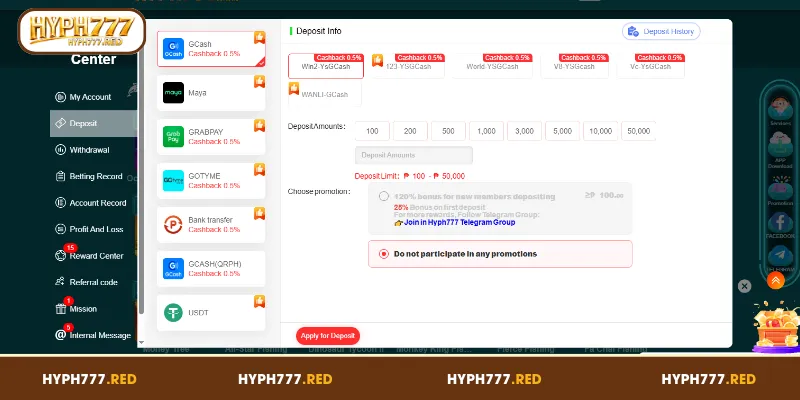Screen dimensions: 800x400
Task: Open the Facebook icon in right panel
Action: click(x=780, y=223)
